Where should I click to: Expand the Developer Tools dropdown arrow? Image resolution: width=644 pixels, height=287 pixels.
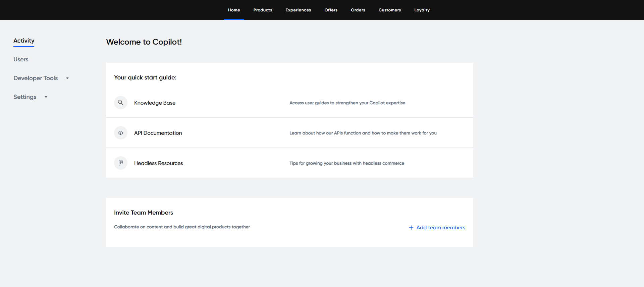tap(67, 78)
